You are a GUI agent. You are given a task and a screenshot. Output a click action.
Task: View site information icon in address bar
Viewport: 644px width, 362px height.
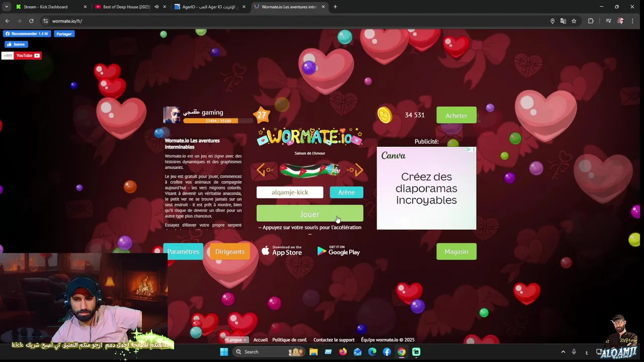point(45,21)
